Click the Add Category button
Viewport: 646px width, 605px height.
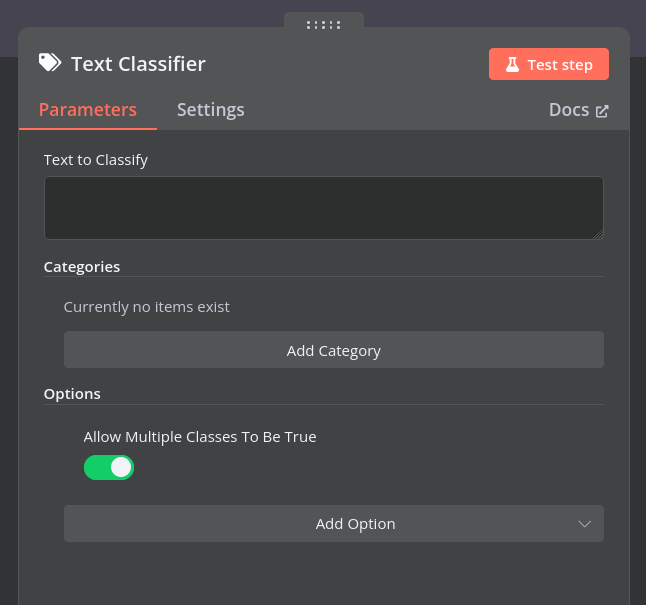[334, 349]
